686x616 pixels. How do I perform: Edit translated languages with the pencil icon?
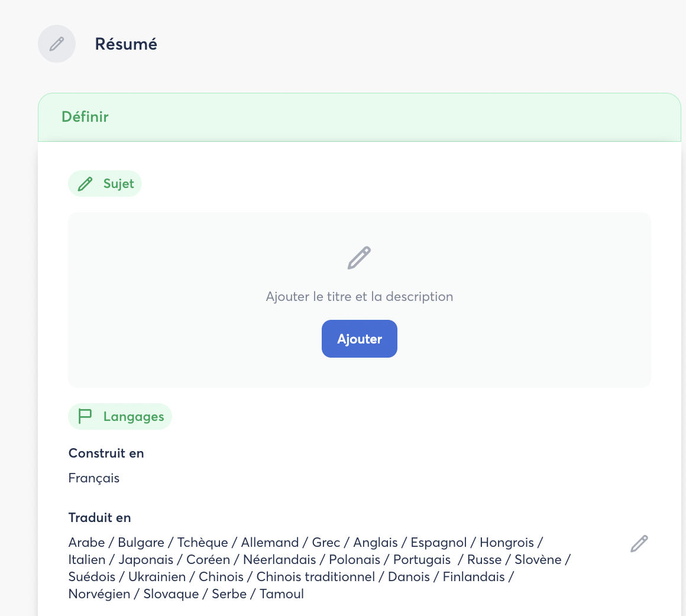pos(639,543)
